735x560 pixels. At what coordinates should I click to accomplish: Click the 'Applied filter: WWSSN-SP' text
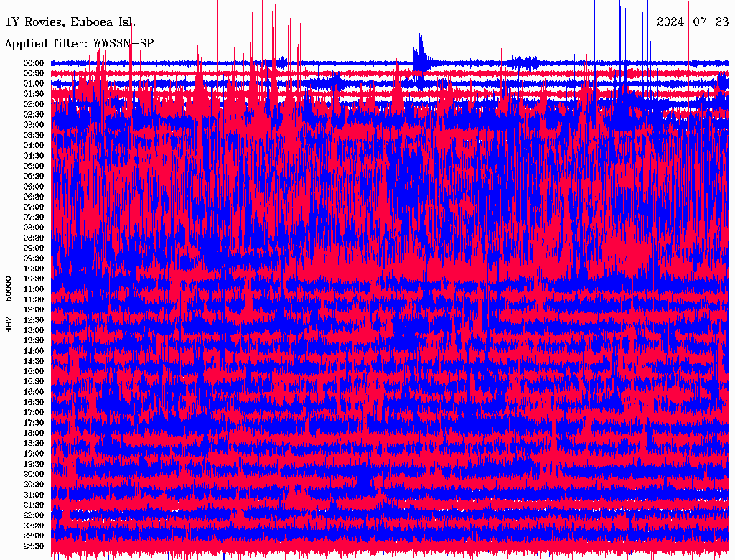tap(79, 44)
